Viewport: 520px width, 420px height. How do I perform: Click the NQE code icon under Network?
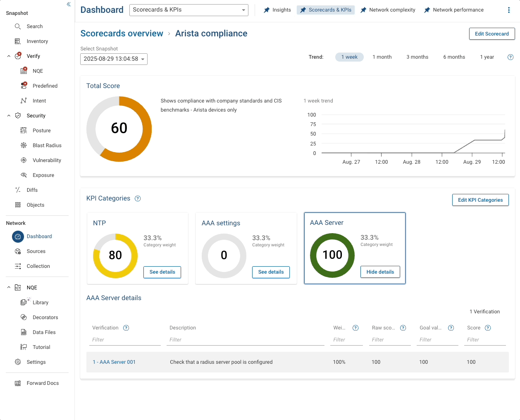(x=18, y=288)
